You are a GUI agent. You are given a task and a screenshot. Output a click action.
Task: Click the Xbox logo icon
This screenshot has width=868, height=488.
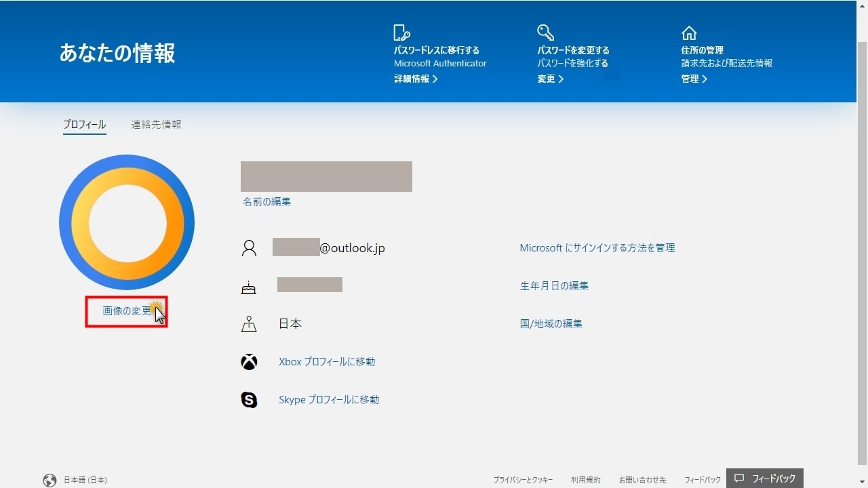[x=249, y=362]
